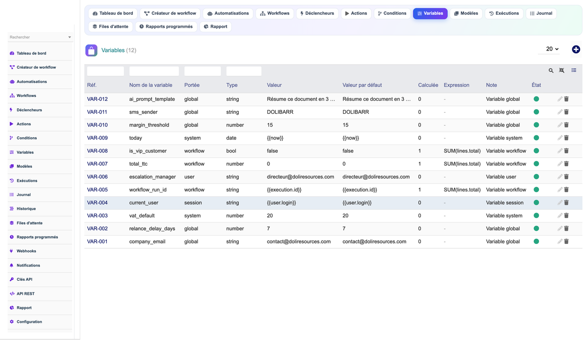The image size is (588, 364).
Task: Sort by the Portée column header
Action: 192,85
